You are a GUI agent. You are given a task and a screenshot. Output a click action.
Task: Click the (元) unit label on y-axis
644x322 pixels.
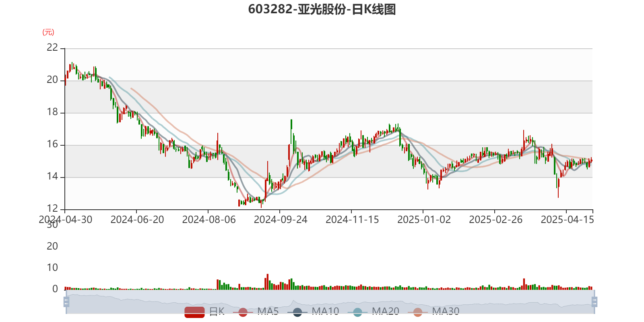tap(48, 32)
